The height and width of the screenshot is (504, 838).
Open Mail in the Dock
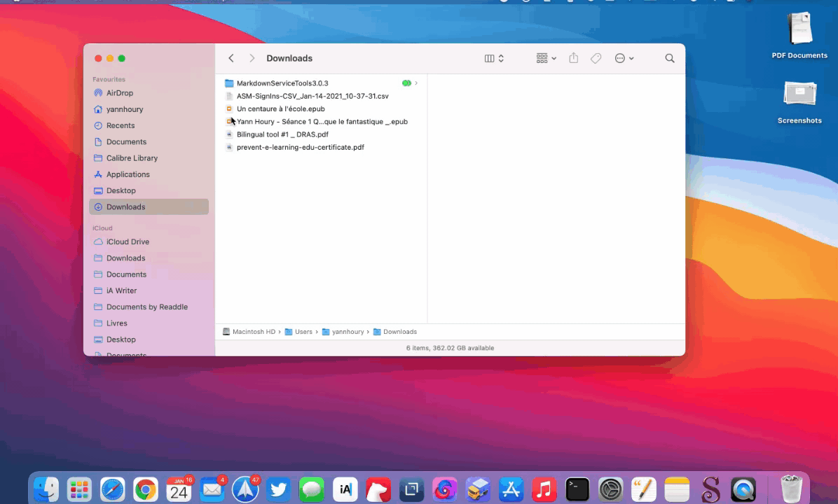click(212, 489)
